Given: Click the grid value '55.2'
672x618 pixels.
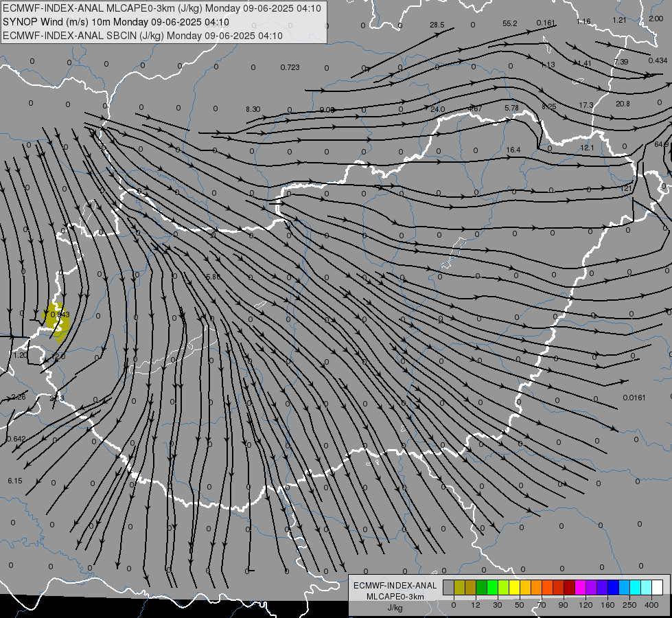Looking at the screenshot, I should [x=509, y=23].
